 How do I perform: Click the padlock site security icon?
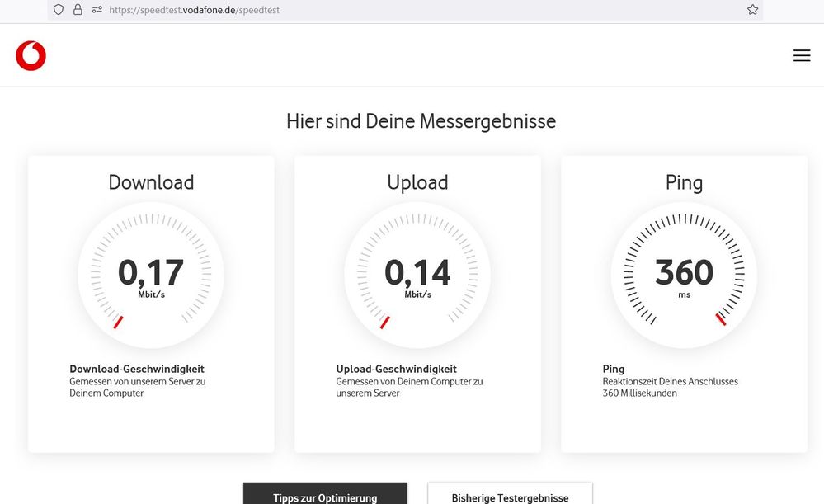[x=78, y=9]
